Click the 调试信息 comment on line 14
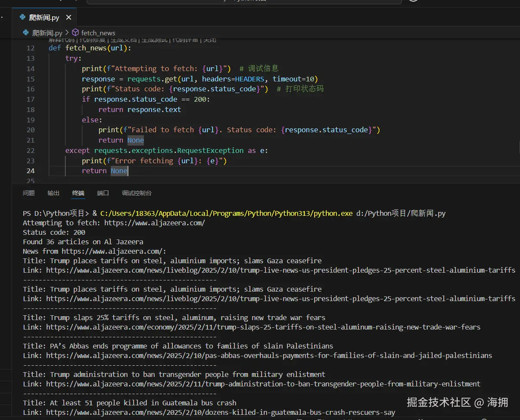The width and height of the screenshot is (520, 420). pyautogui.click(x=259, y=68)
